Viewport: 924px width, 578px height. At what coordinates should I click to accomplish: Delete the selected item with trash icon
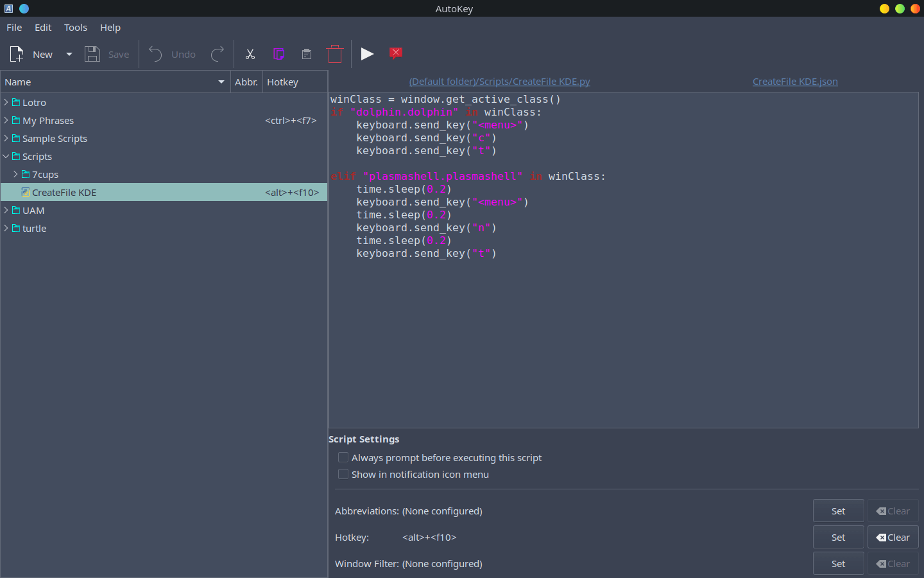334,54
